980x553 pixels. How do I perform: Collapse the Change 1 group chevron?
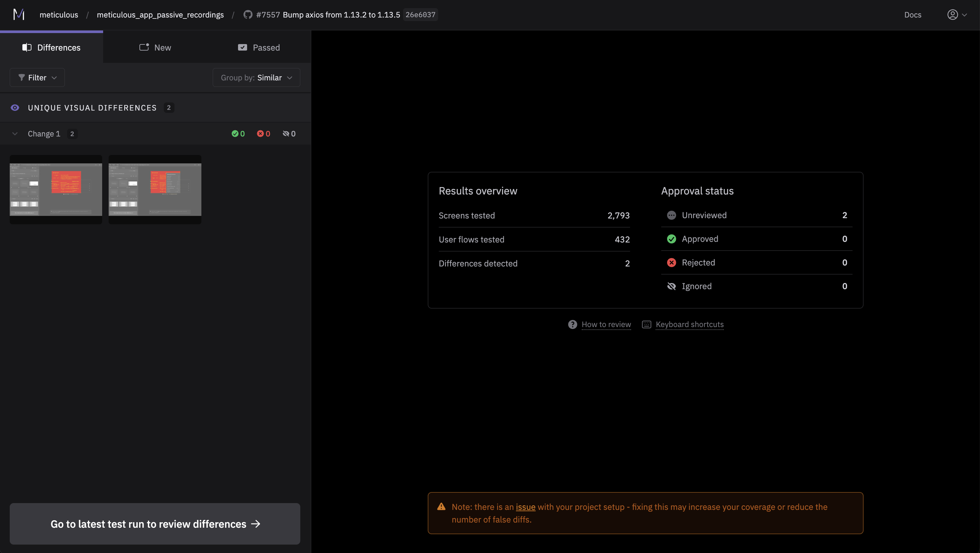[15, 134]
